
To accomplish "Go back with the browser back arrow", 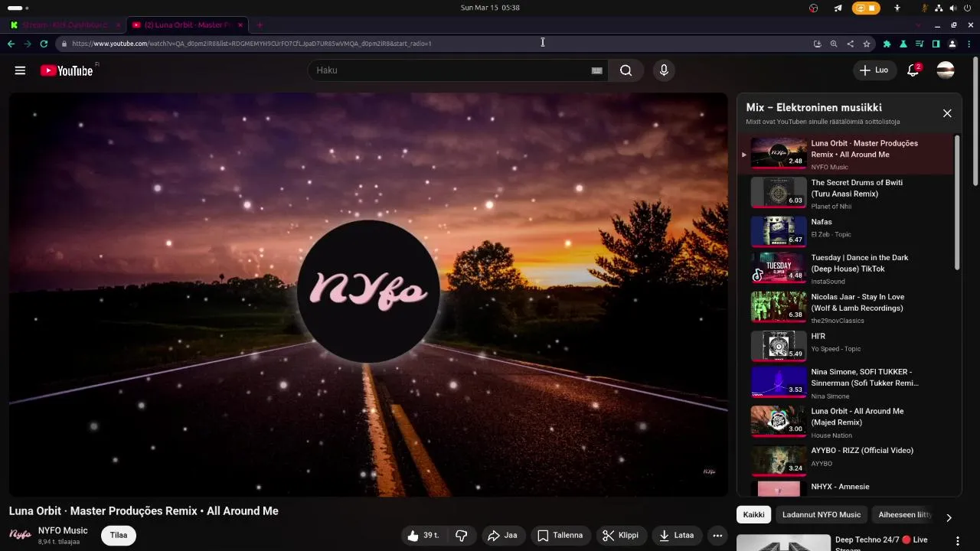I will tap(11, 44).
